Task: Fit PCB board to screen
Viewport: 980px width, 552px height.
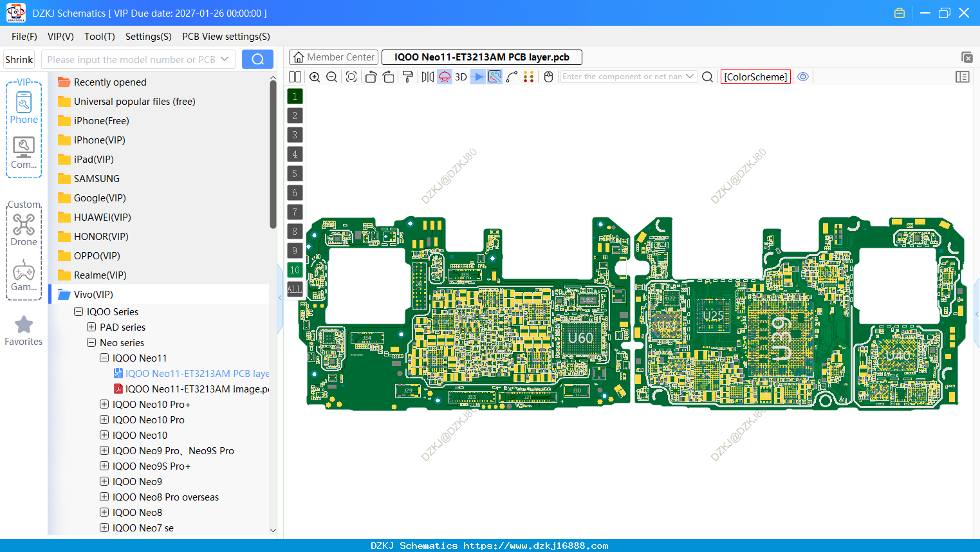Action: [x=351, y=77]
